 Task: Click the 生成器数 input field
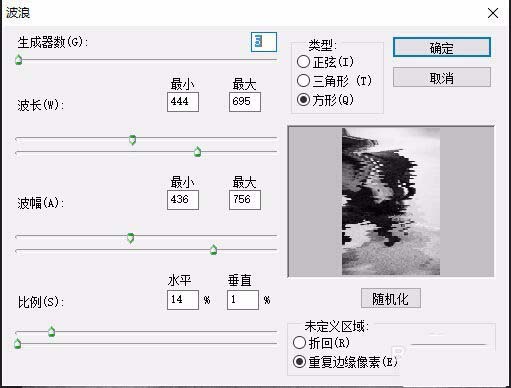[264, 42]
